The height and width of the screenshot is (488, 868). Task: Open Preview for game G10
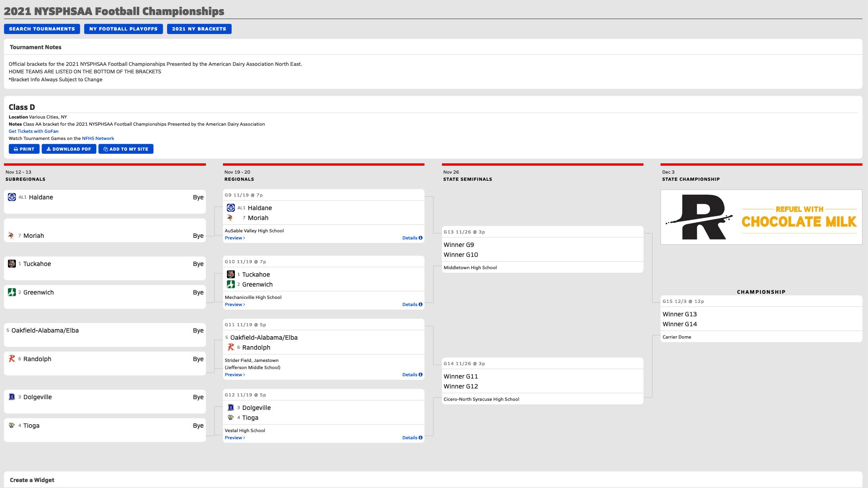click(234, 304)
